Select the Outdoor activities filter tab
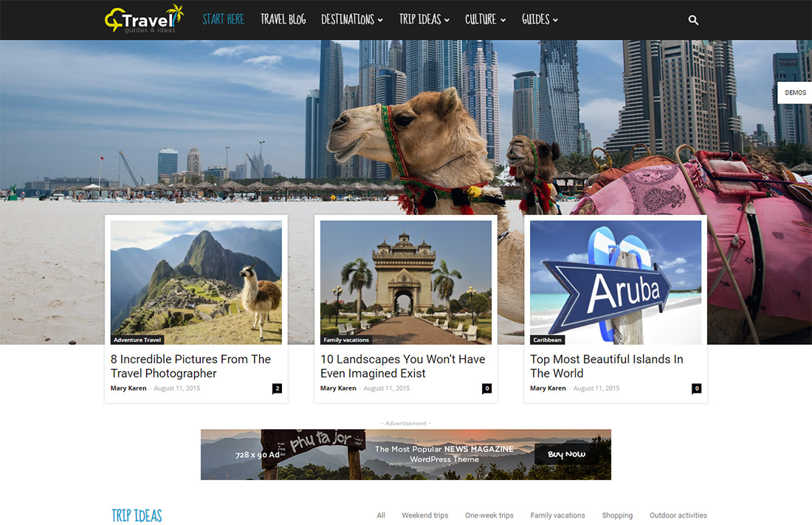This screenshot has width=812, height=525. click(678, 515)
